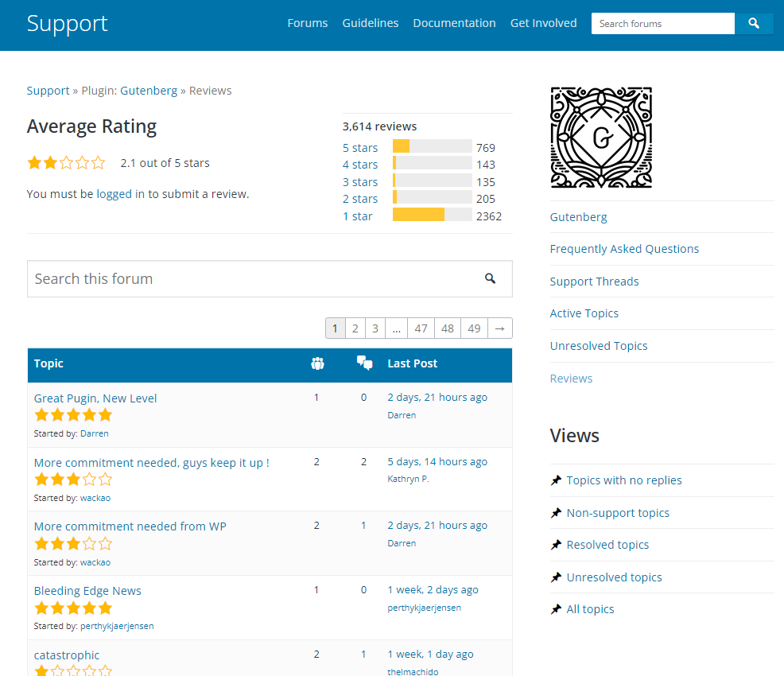This screenshot has width=784, height=676.
Task: Go to page 48 of reviews
Action: click(448, 328)
